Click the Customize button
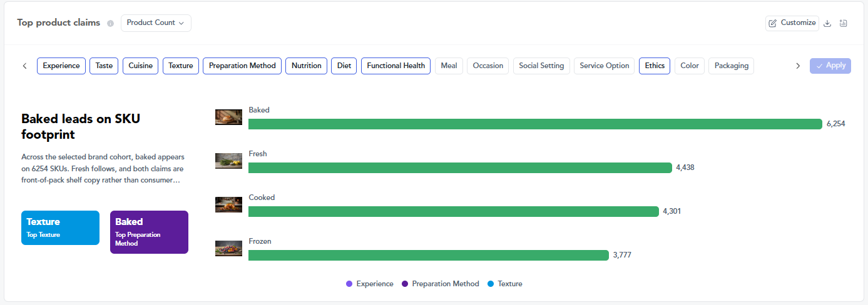 (792, 23)
